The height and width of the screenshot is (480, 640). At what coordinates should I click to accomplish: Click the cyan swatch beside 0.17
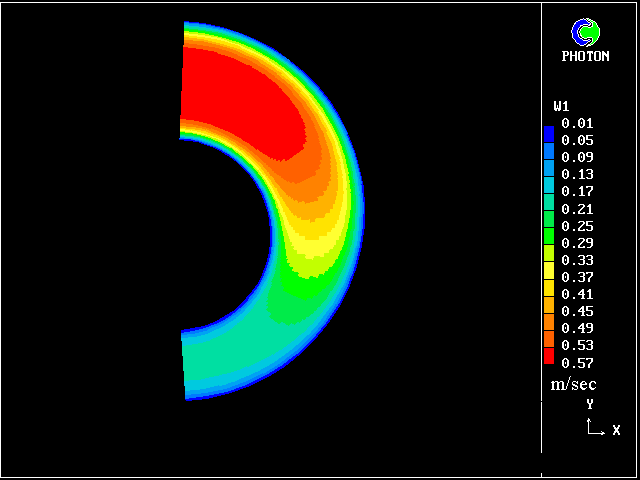548,191
